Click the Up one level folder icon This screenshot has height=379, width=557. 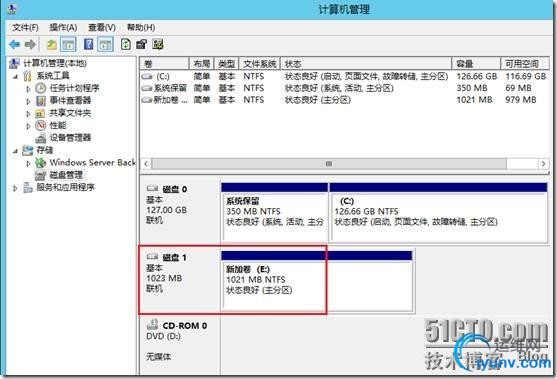coord(52,44)
